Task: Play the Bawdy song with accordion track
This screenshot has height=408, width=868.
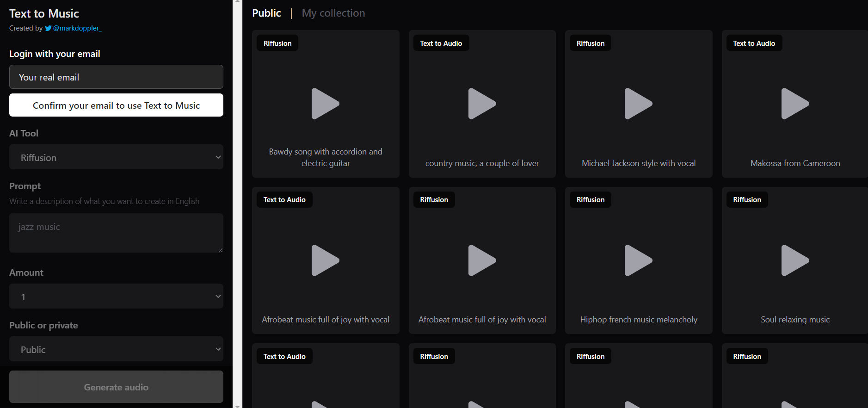Action: [325, 104]
